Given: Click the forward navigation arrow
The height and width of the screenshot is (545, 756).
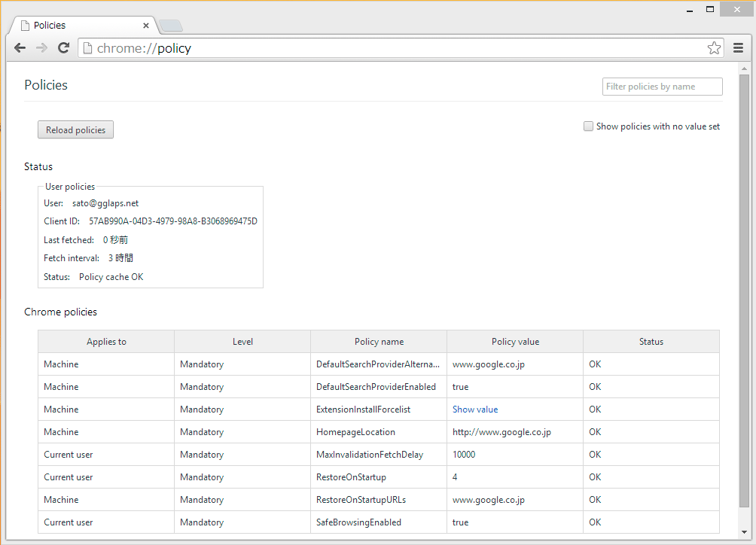Looking at the screenshot, I should click(x=41, y=47).
